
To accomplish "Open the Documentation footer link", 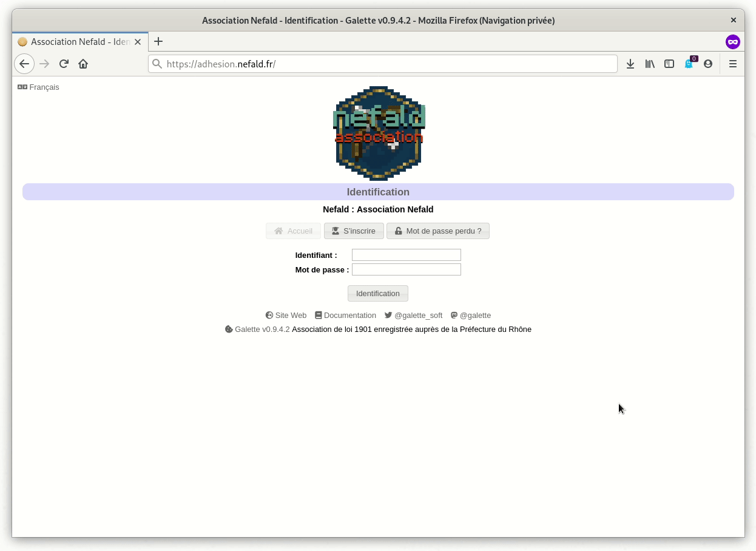I will pyautogui.click(x=345, y=316).
